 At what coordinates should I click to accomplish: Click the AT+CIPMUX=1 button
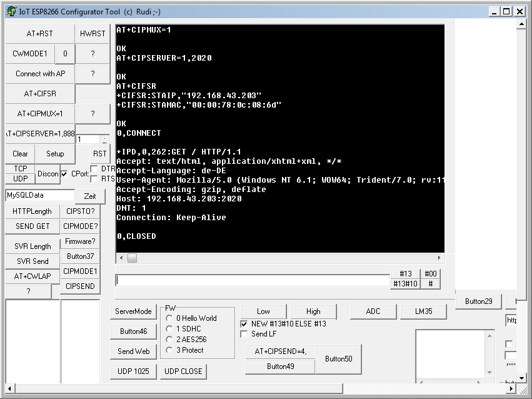(40, 114)
